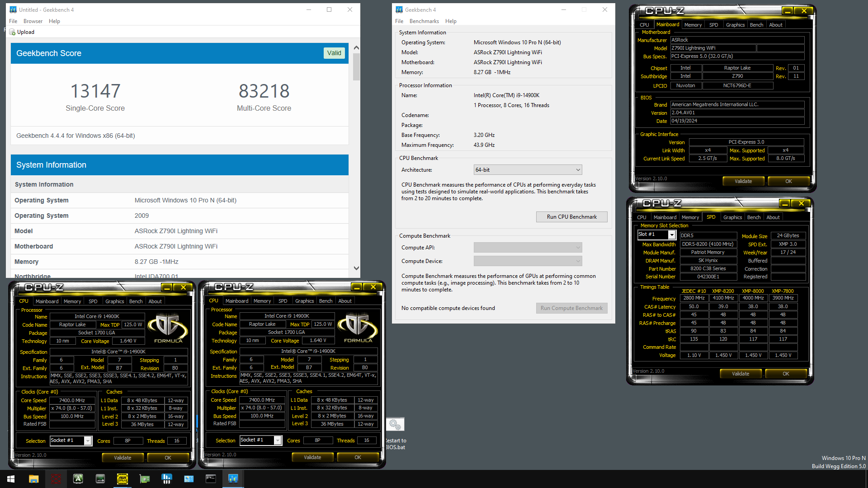The image size is (868, 488).
Task: Click the 83218 multi-core score
Action: pos(264,91)
